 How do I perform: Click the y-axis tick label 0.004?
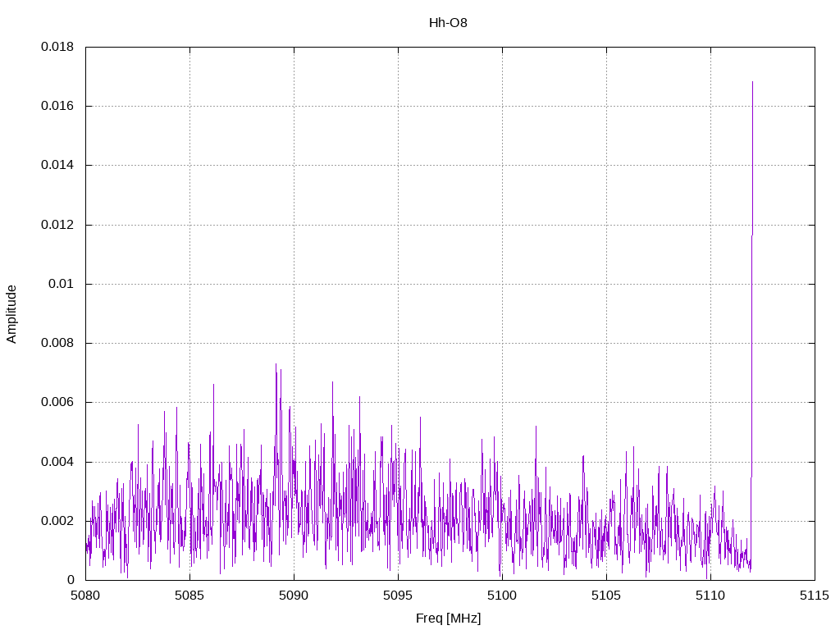click(x=57, y=462)
